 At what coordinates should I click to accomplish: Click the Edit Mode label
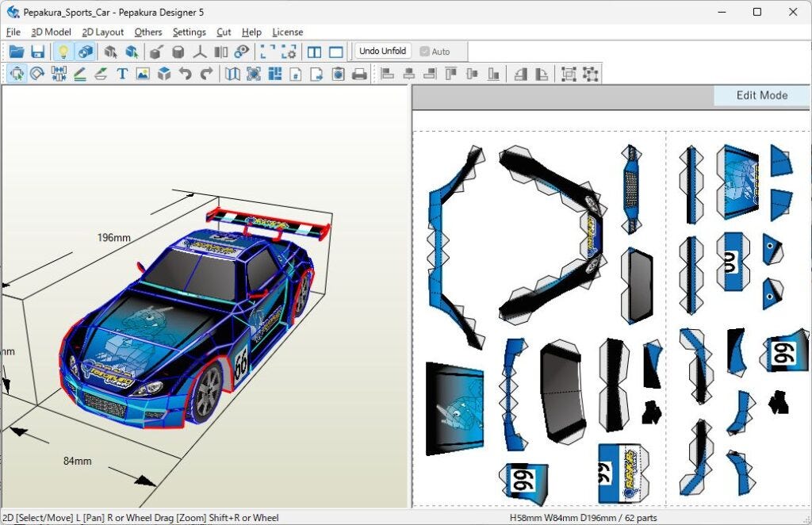tap(761, 95)
